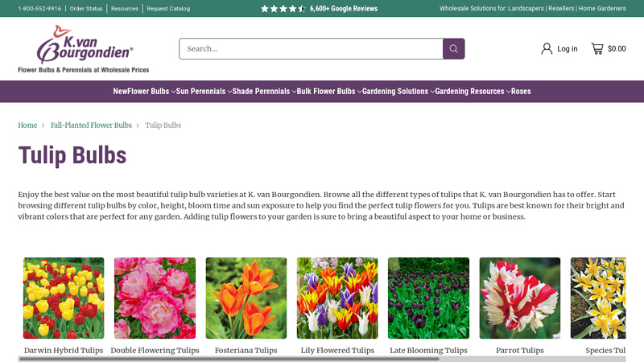
Task: Open Fosteriana Tulips thumbnail image
Action: (x=246, y=298)
